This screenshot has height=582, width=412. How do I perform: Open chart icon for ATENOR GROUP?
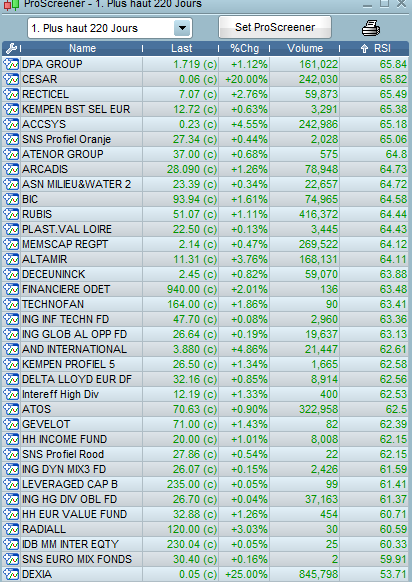[x=11, y=154]
